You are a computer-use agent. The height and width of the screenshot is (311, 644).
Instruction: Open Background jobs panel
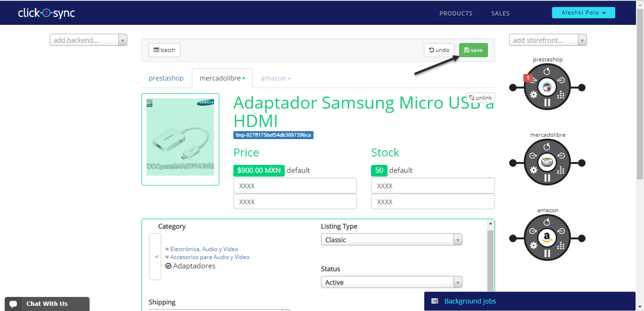530,301
